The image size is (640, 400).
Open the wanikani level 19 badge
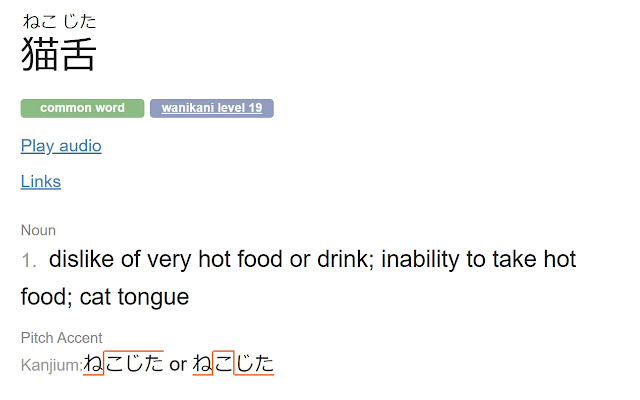pos(212,108)
